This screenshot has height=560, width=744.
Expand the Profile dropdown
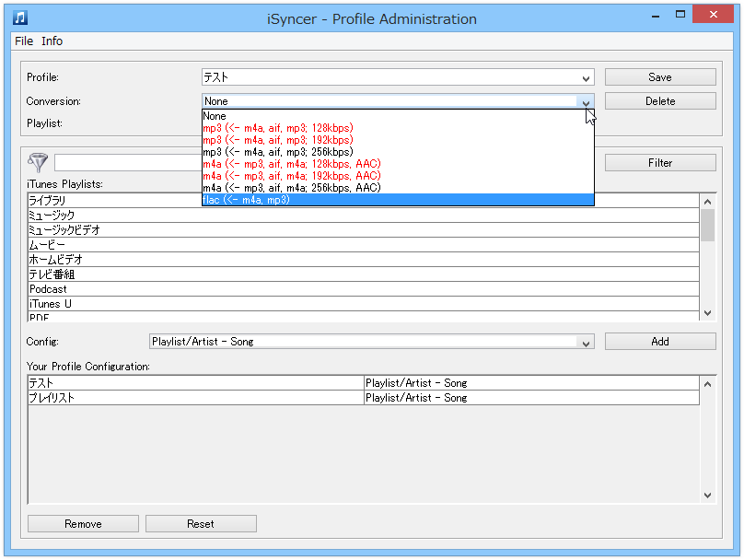pos(586,78)
